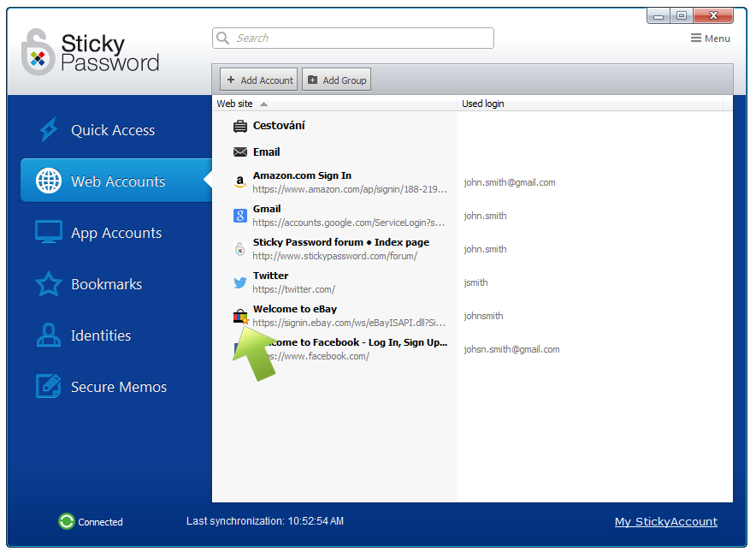756x558 pixels.
Task: Switch to Web Accounts section
Action: [116, 181]
